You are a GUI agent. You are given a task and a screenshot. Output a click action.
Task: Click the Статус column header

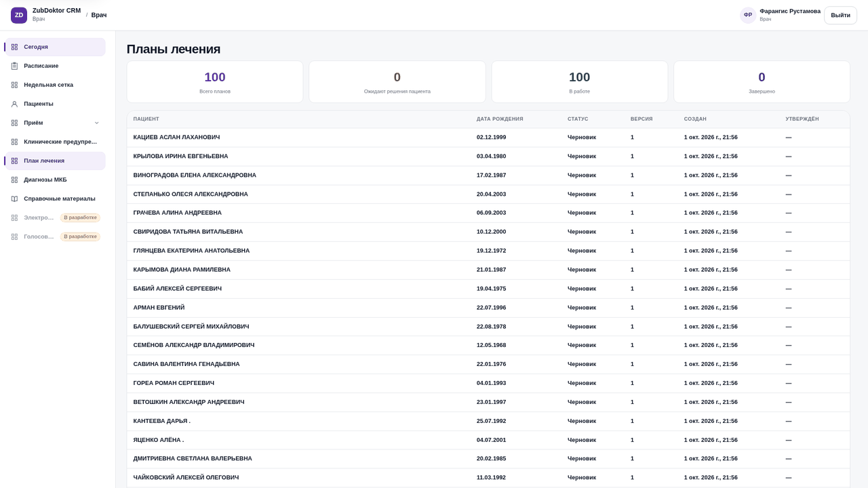(x=578, y=119)
